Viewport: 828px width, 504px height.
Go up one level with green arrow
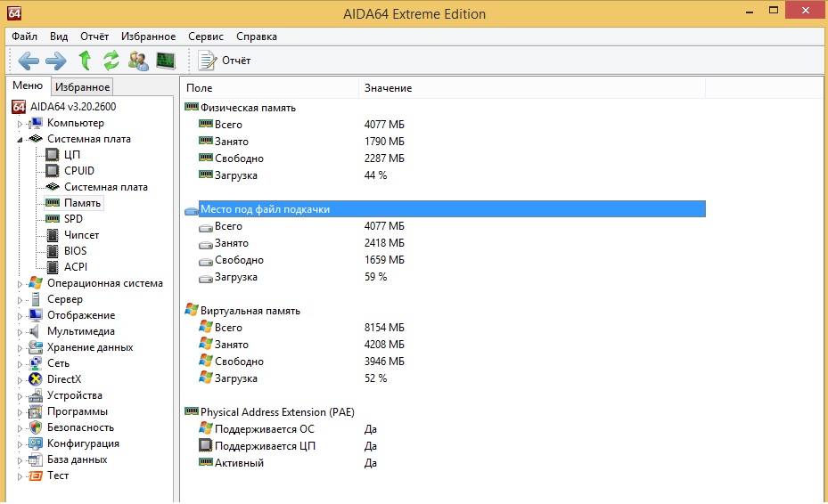(x=85, y=61)
